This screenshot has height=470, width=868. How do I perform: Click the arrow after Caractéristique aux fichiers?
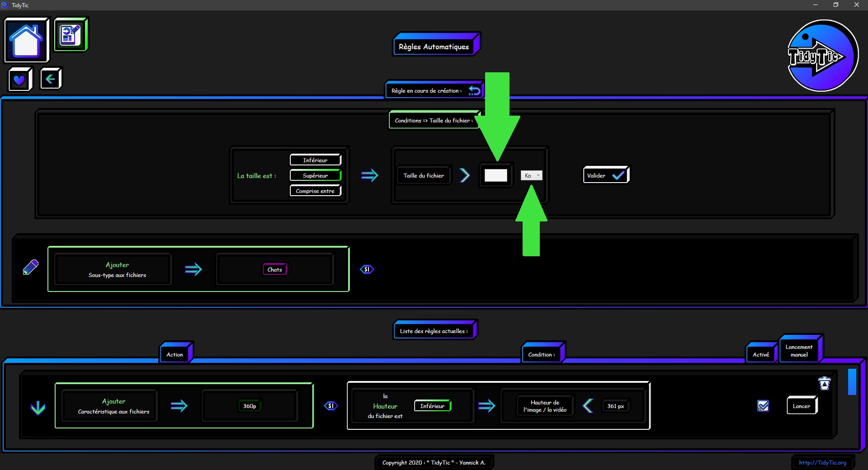pos(179,406)
